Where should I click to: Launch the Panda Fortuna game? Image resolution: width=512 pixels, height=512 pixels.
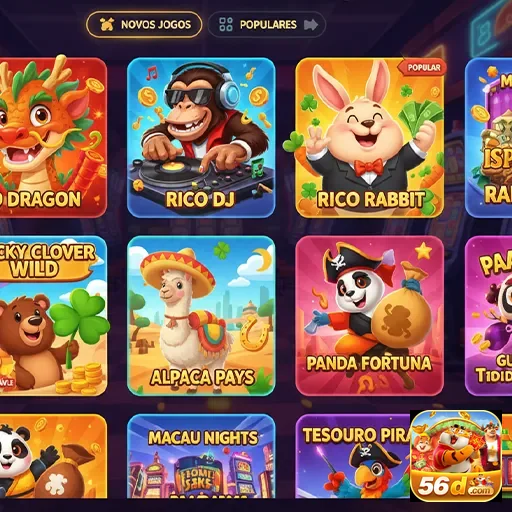[370, 316]
